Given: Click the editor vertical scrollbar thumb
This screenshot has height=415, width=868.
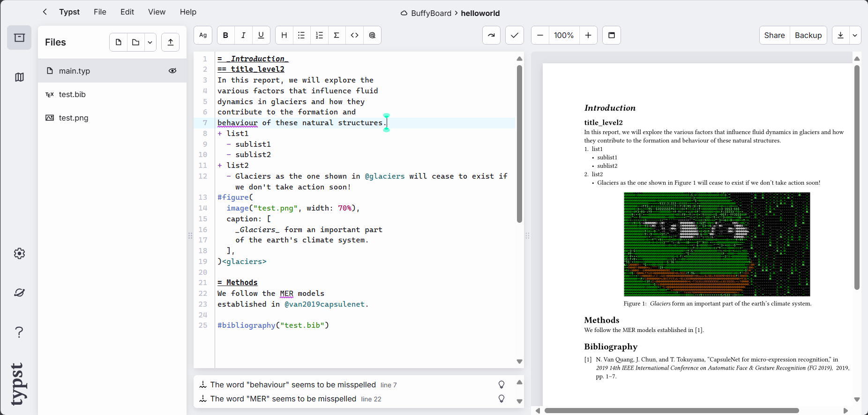Looking at the screenshot, I should (x=519, y=144).
